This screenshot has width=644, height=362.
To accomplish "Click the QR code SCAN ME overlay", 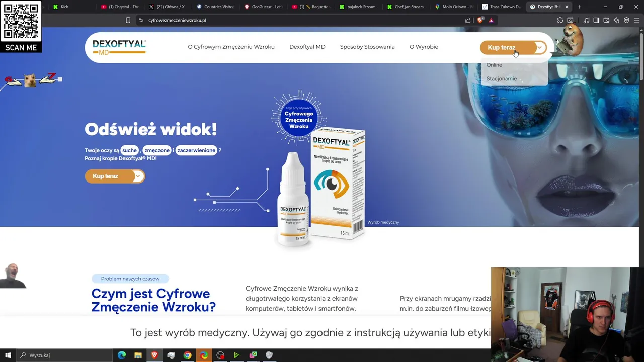I will (x=21, y=27).
